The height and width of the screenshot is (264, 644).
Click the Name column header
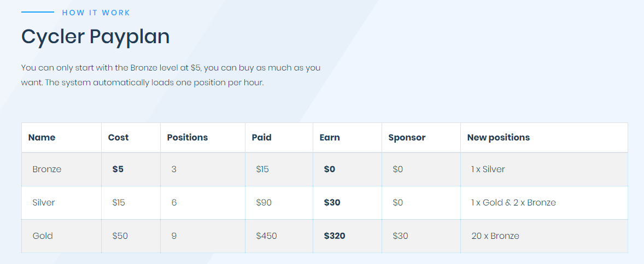[42, 138]
